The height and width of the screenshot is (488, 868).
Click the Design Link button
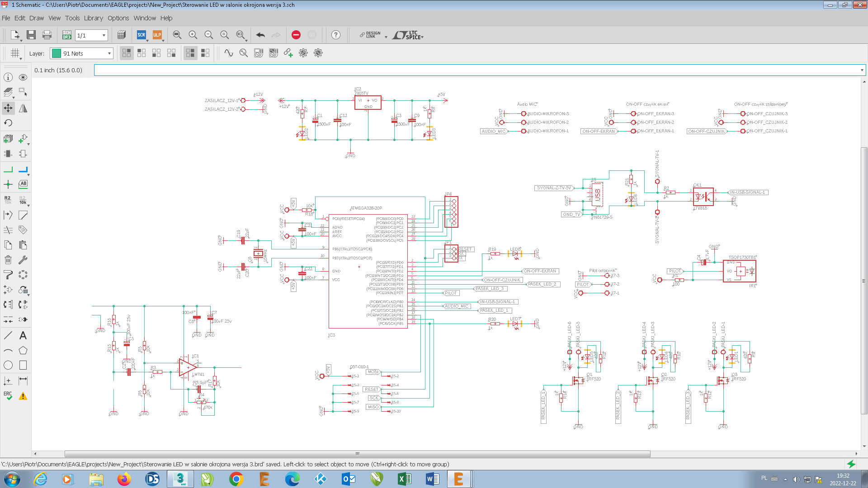pos(370,35)
